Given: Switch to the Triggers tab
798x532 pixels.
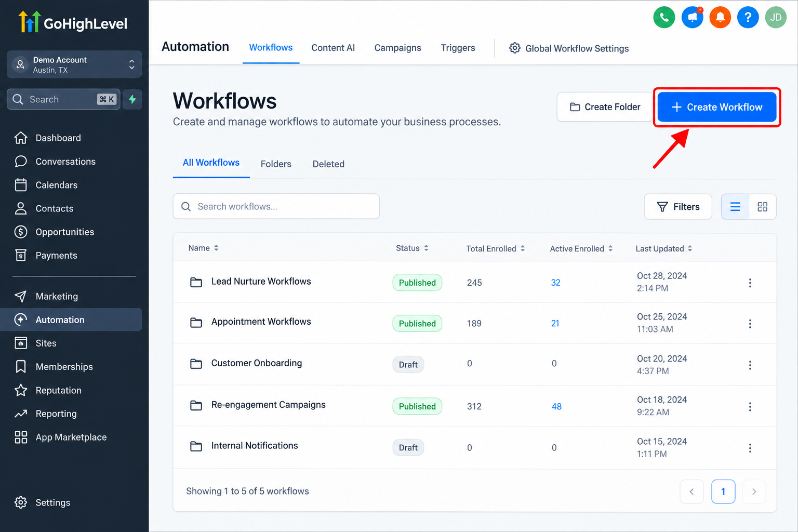Looking at the screenshot, I should point(458,48).
